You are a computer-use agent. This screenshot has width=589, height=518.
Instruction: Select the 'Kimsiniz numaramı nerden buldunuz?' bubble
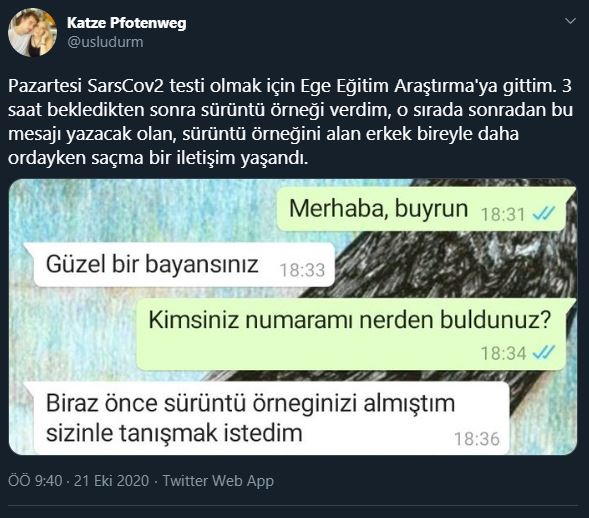[x=353, y=334]
